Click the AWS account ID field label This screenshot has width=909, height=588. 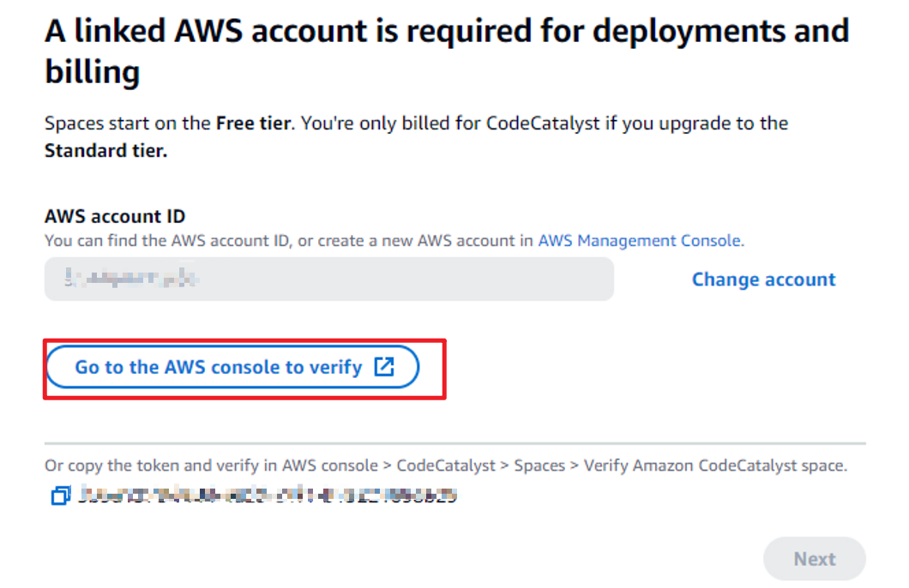tap(115, 217)
